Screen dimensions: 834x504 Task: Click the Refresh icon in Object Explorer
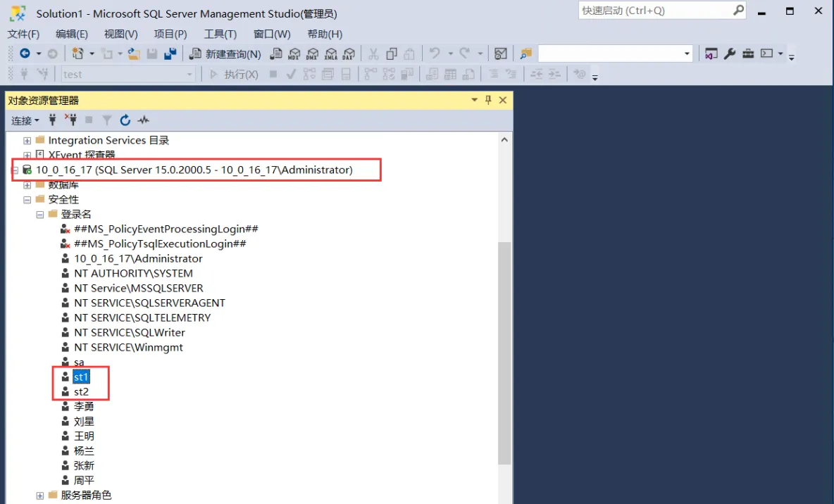[125, 120]
